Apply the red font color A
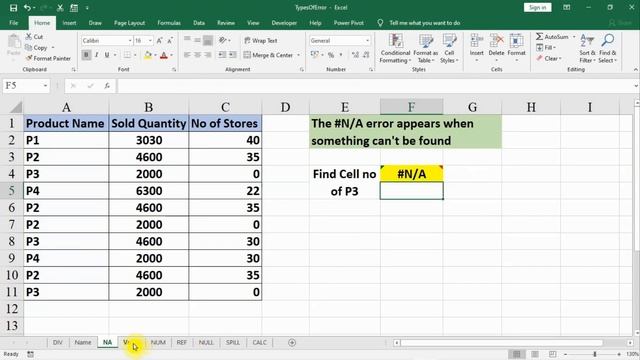The image size is (640, 360). 164,55
